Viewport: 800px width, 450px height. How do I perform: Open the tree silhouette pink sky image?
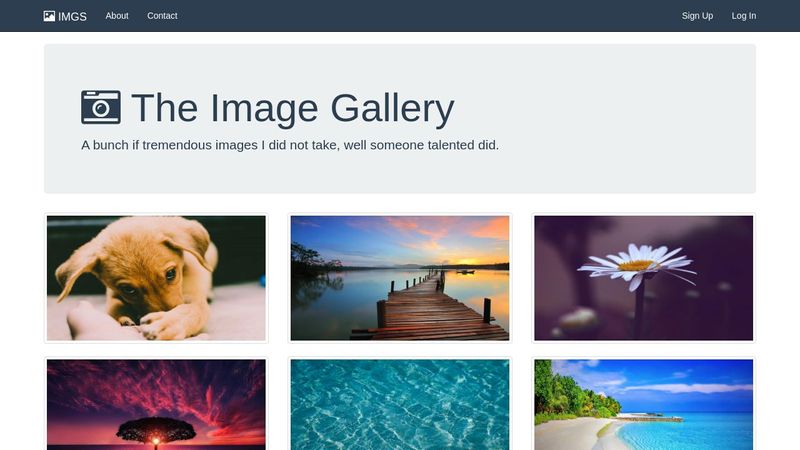click(156, 404)
